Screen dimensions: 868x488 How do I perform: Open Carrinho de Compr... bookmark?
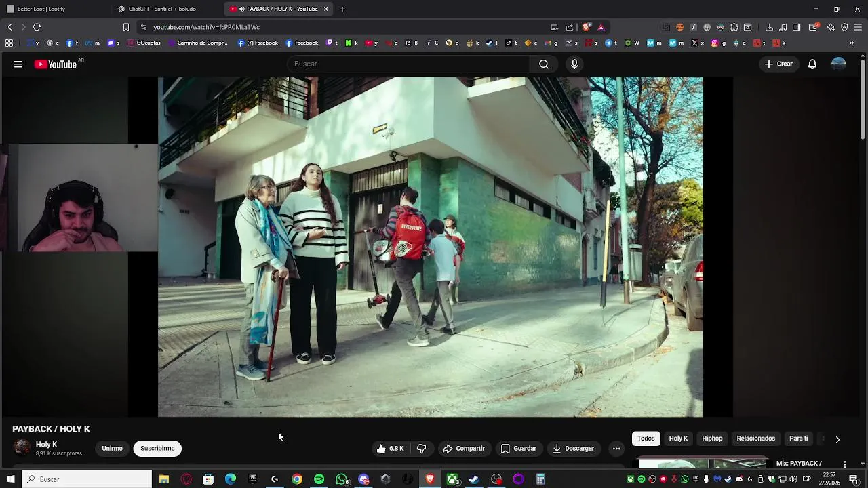[198, 43]
